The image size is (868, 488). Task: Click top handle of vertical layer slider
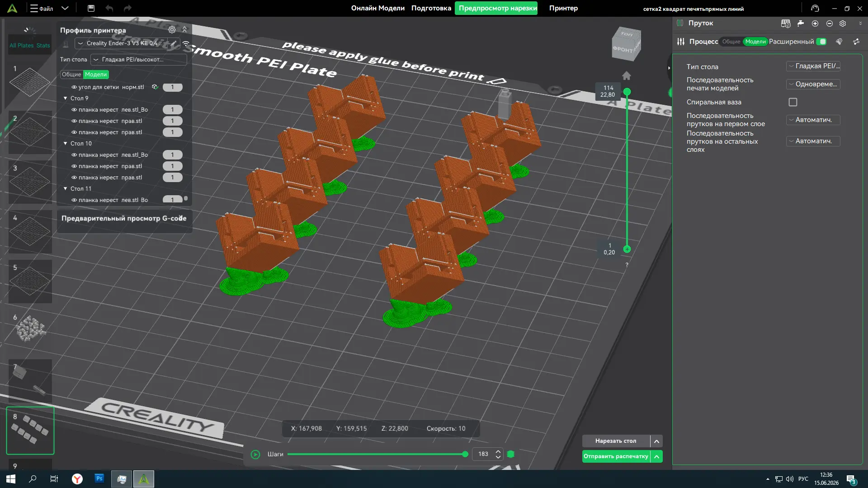coord(627,92)
